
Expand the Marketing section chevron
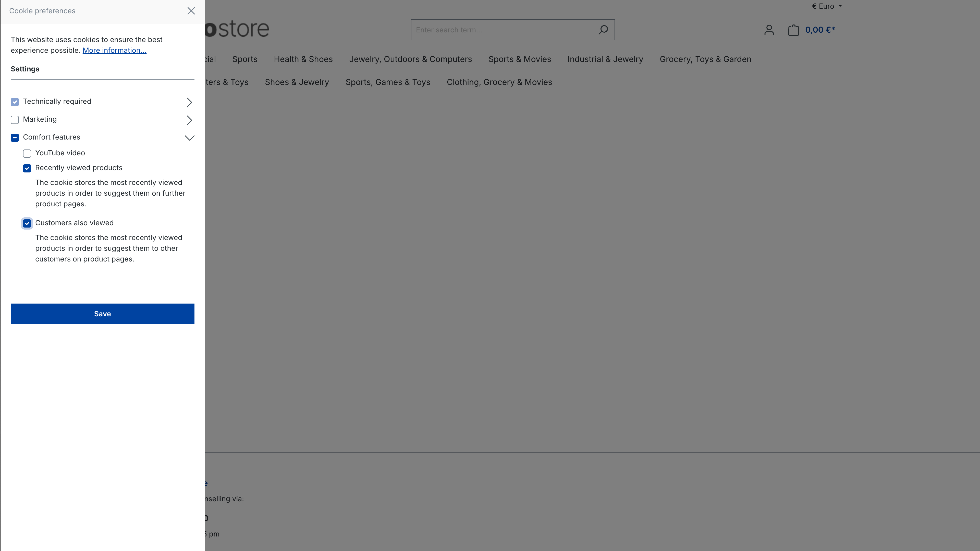189,120
